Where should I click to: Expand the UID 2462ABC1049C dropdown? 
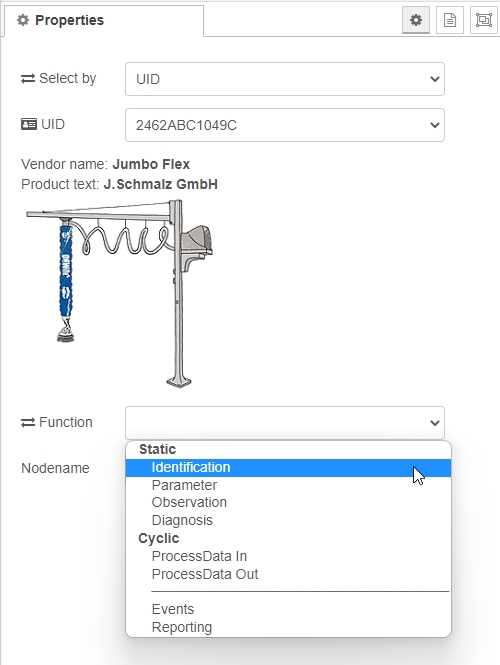[x=285, y=125]
